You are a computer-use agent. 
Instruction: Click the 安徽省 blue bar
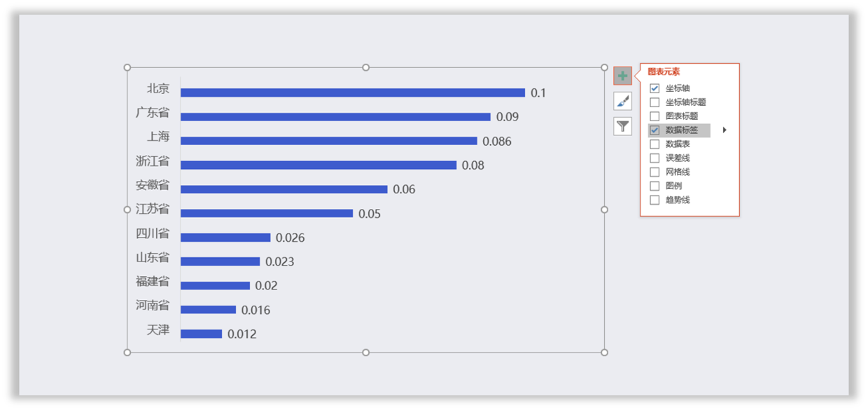pos(283,189)
